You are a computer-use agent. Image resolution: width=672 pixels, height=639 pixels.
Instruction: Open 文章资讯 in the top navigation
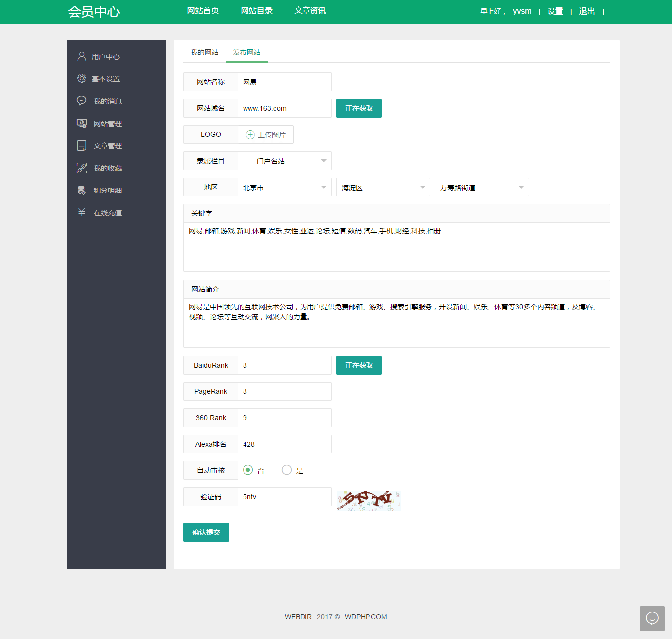click(310, 11)
